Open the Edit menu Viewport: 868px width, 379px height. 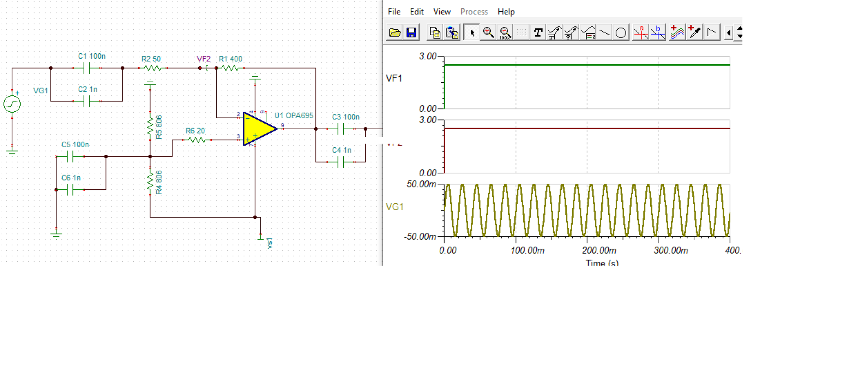point(417,12)
